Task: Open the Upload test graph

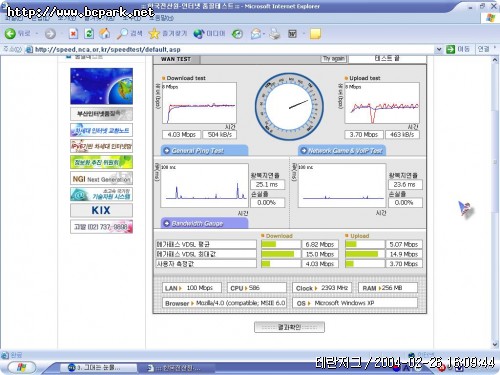Action: [x=382, y=103]
